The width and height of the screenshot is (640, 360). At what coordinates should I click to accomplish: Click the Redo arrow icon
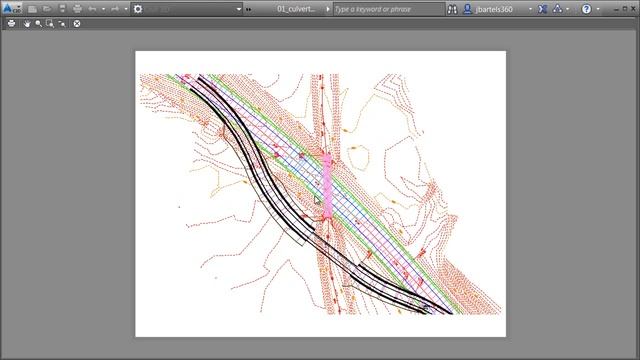[x=115, y=9]
